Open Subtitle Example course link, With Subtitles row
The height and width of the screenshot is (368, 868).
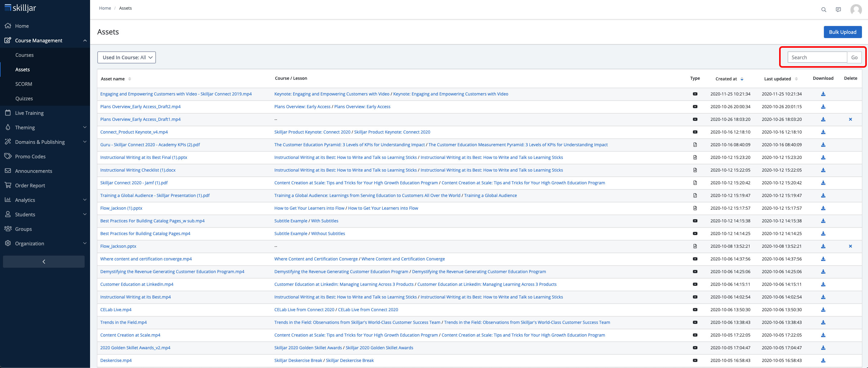pos(291,221)
